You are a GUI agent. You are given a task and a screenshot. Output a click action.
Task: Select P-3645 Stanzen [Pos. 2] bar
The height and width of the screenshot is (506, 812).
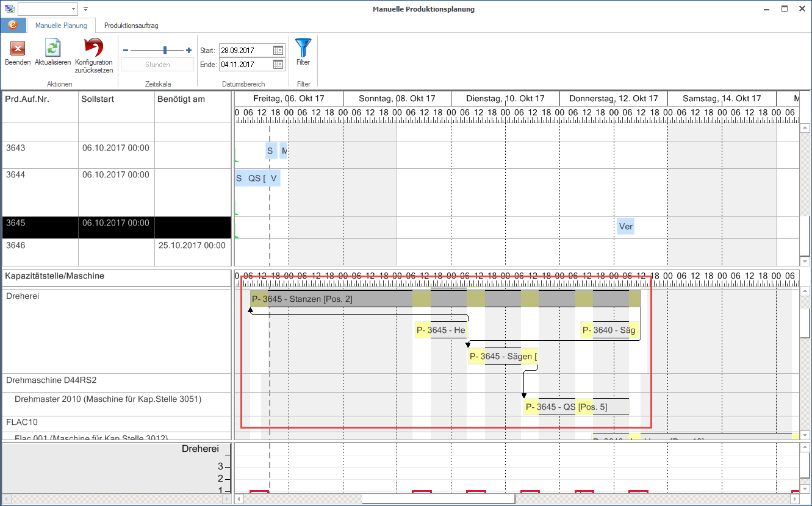point(445,299)
